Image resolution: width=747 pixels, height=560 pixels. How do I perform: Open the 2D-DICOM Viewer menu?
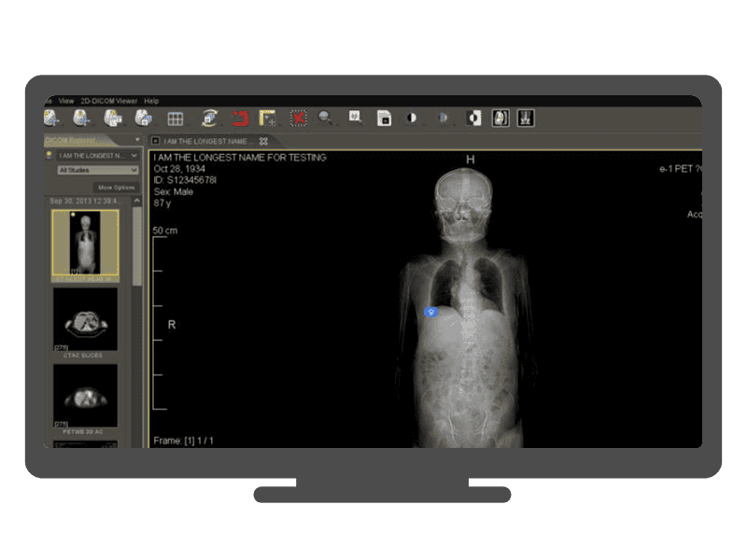[108, 101]
